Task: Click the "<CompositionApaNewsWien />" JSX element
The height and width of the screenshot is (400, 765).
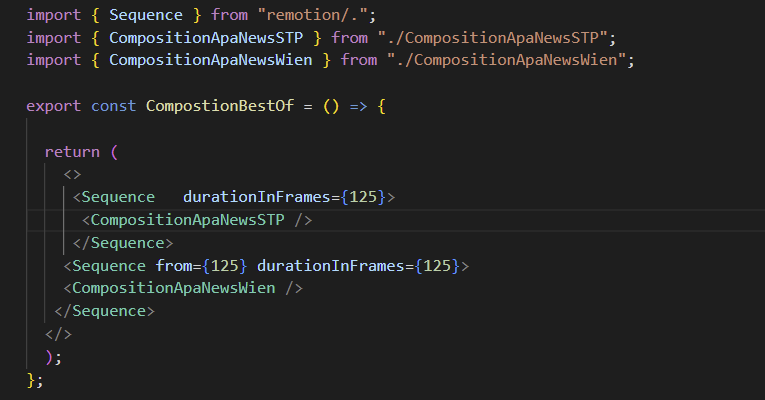Action: 183,288
